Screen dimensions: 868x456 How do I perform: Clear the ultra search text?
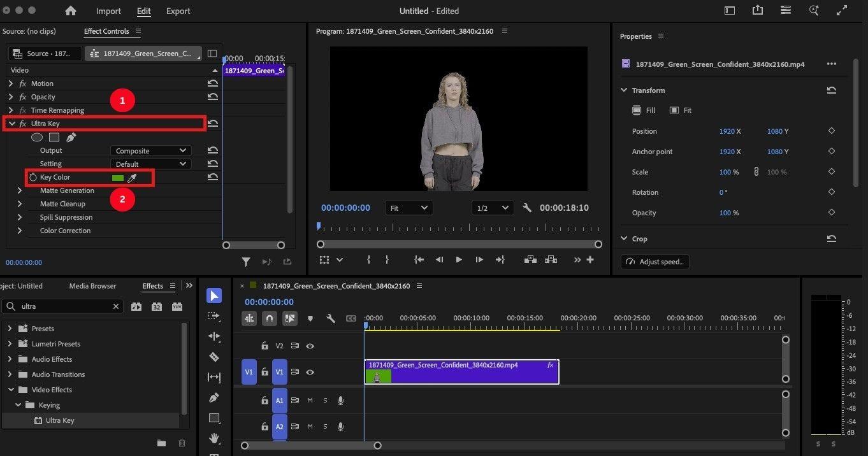point(116,306)
